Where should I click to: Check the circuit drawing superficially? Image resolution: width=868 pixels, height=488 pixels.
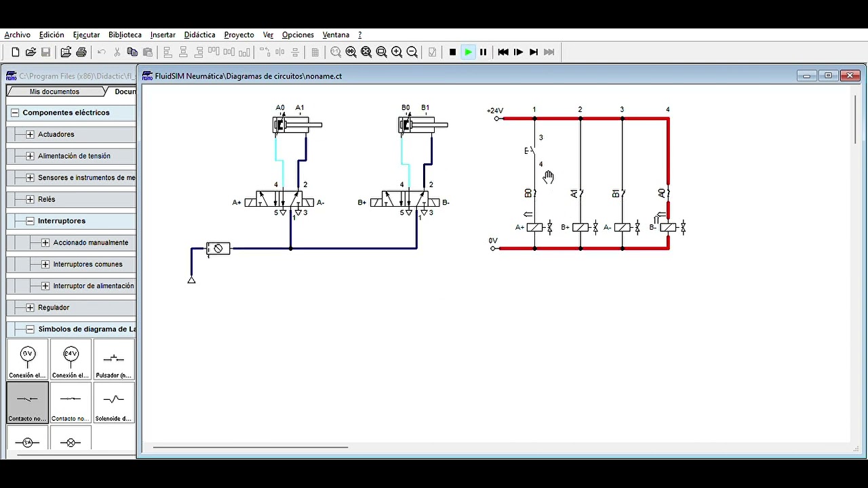point(433,52)
